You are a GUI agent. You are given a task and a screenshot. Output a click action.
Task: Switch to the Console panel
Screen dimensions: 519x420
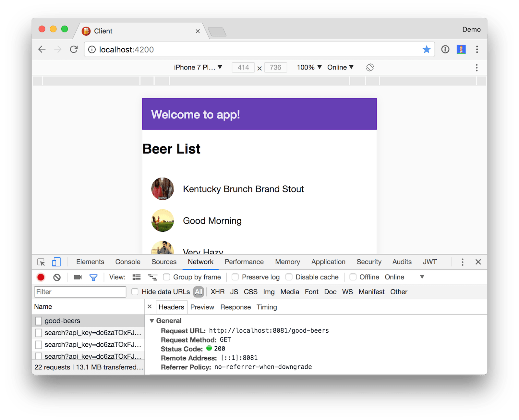[127, 262]
